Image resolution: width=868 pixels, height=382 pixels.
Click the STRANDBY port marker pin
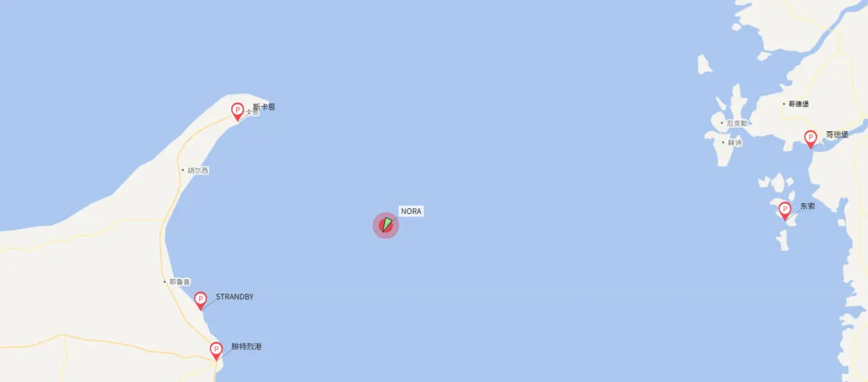coord(200,301)
